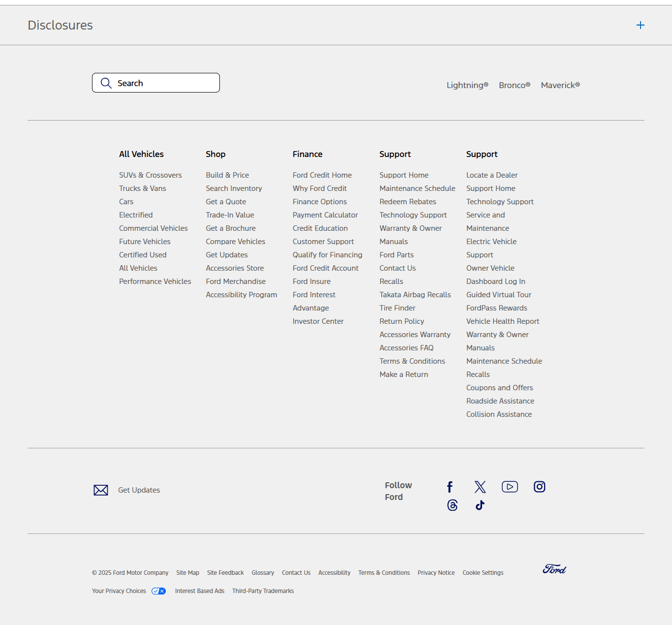Click the privacy choices check-and-X icon

tap(158, 591)
